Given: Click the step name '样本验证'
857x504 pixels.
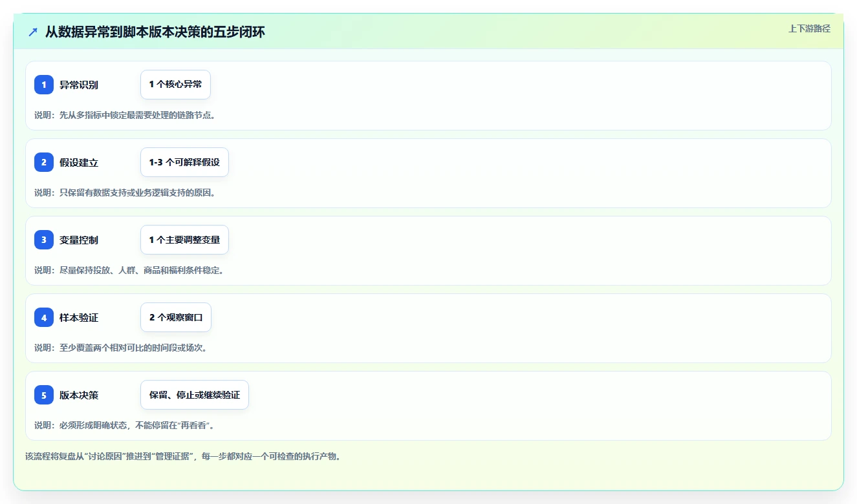Looking at the screenshot, I should [79, 317].
